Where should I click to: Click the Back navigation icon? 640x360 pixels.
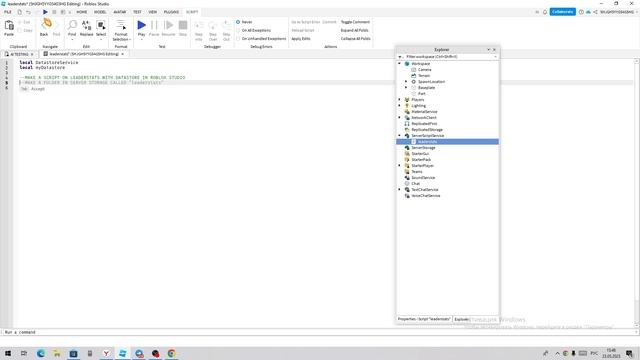click(47, 24)
